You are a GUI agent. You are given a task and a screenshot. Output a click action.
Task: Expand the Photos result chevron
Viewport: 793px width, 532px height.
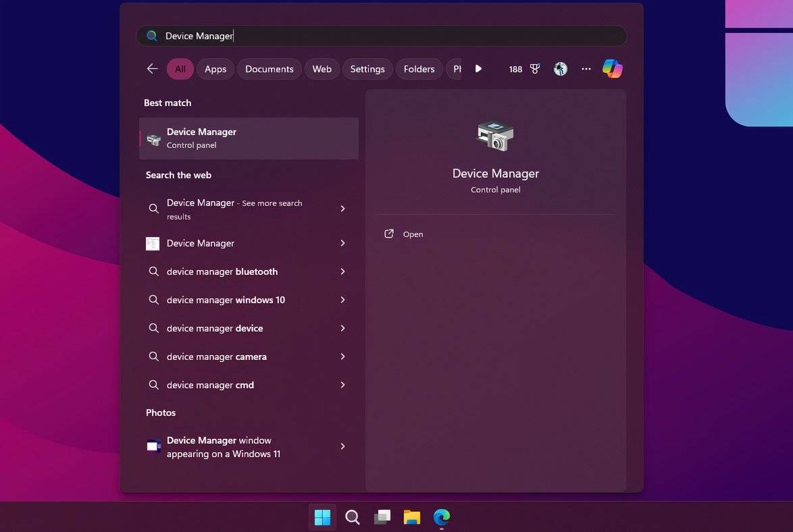343,446
